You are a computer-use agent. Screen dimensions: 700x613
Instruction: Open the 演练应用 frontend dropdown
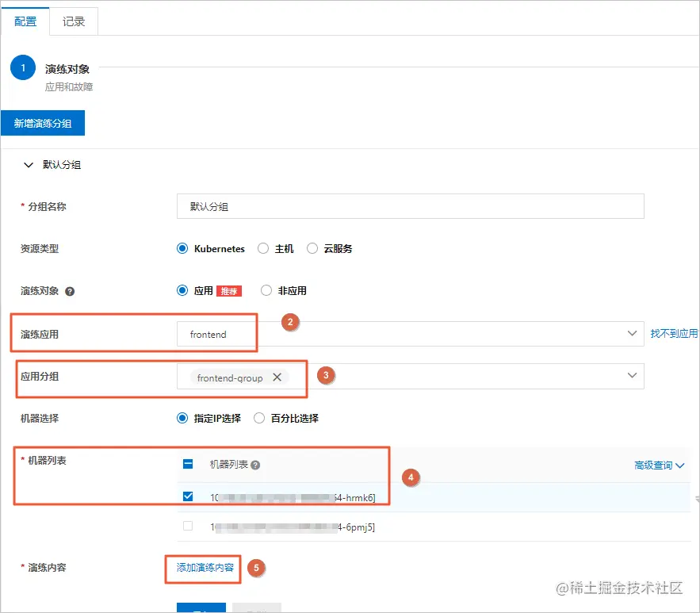coord(411,334)
